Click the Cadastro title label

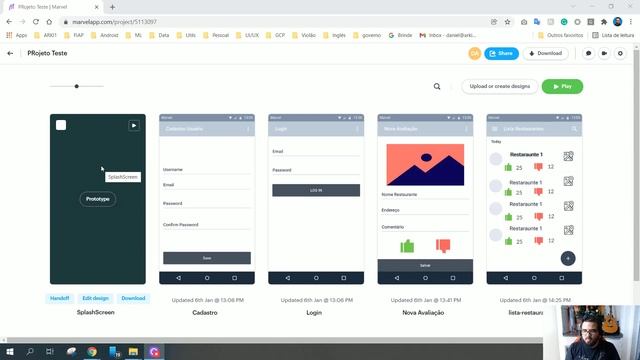[205, 313]
